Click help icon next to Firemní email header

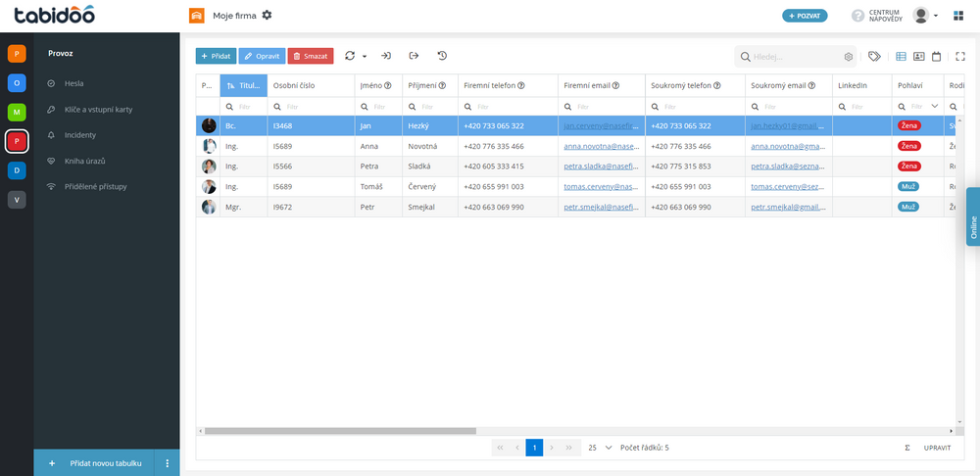coord(615,85)
